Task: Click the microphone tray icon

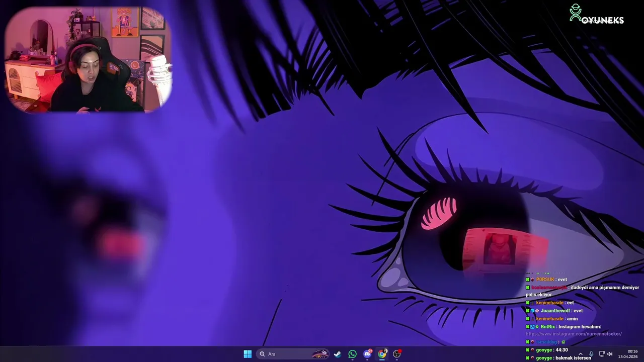Action: tap(591, 354)
